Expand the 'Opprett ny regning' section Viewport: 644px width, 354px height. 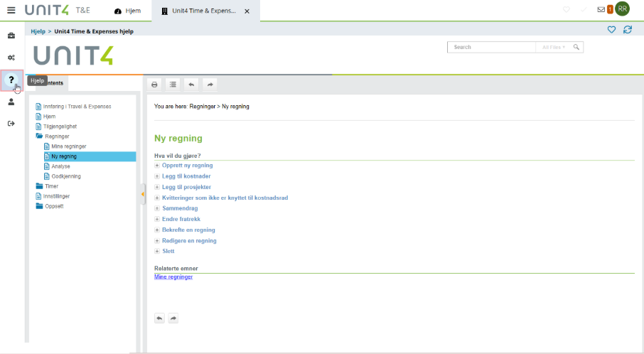click(187, 165)
